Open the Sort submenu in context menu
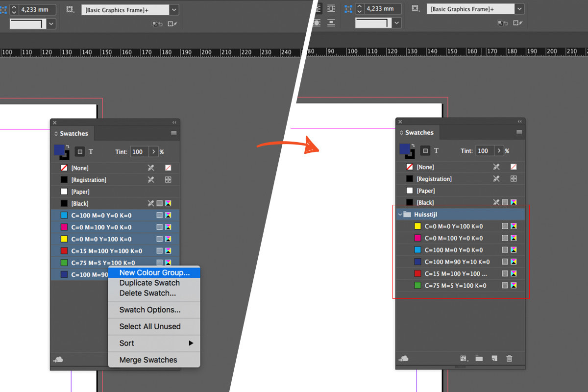 coord(154,343)
